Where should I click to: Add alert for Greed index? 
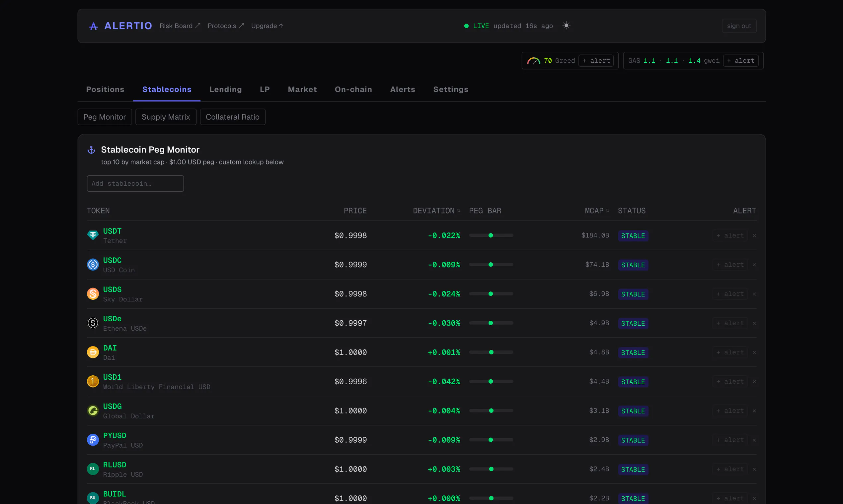(x=596, y=60)
